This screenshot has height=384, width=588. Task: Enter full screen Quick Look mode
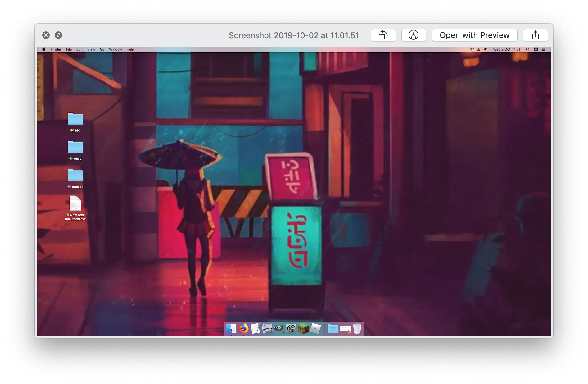58,35
